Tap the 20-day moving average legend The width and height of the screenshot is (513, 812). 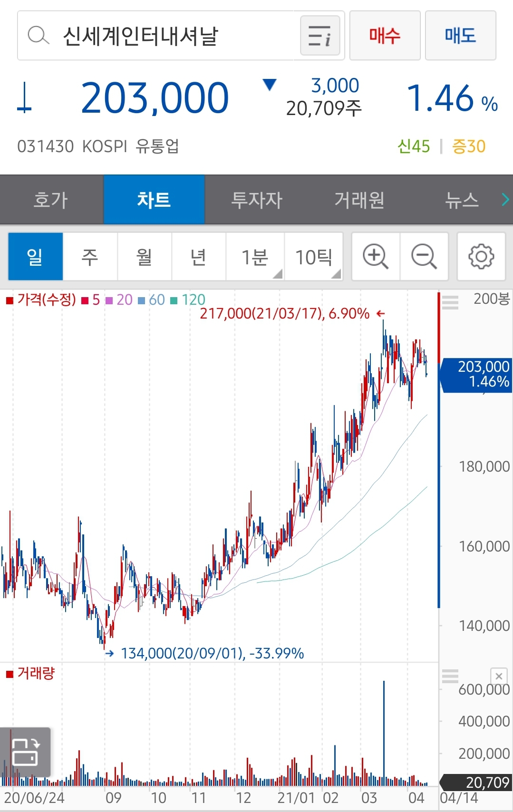click(119, 300)
